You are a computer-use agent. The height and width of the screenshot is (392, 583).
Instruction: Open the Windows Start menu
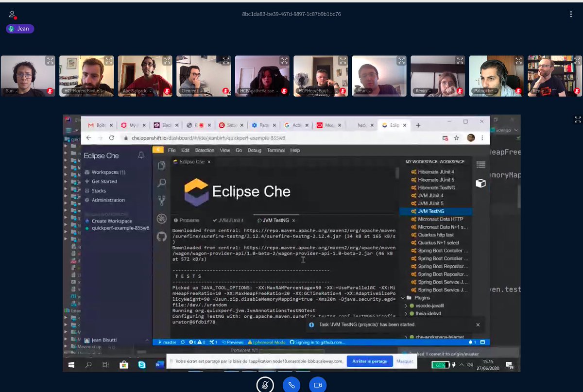tap(71, 364)
